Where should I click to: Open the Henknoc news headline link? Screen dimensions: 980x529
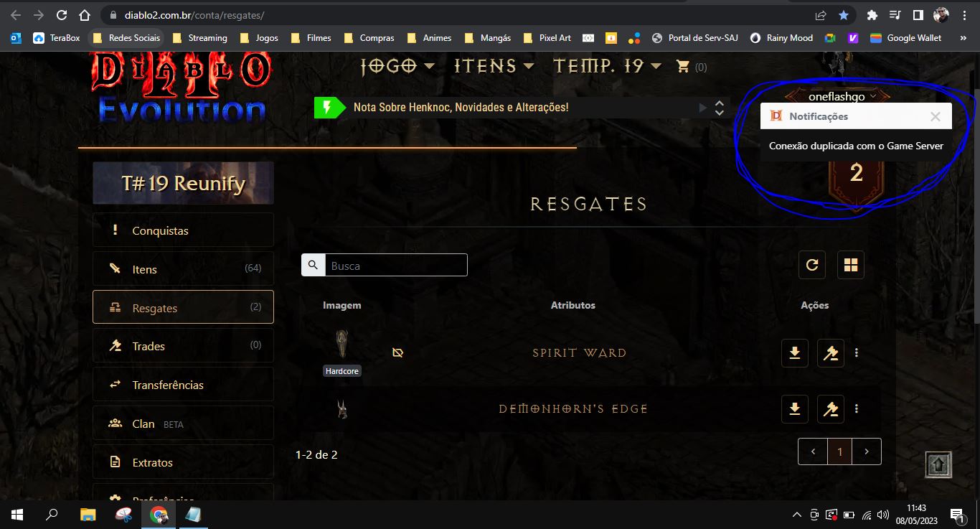pos(461,107)
